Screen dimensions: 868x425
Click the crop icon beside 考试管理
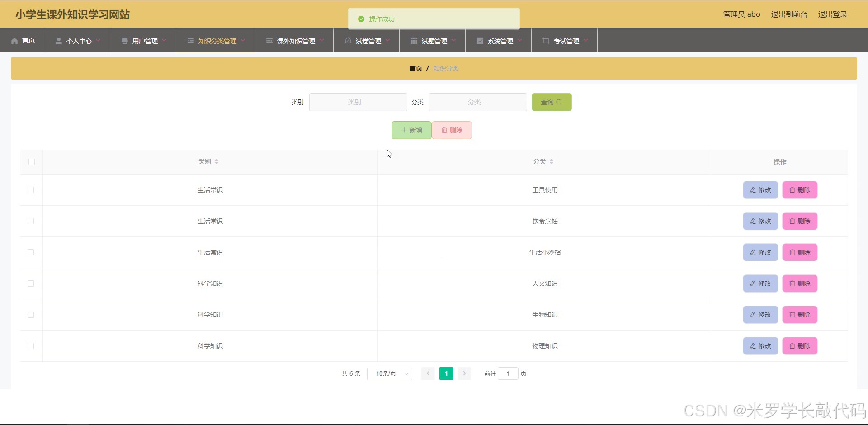tap(546, 41)
